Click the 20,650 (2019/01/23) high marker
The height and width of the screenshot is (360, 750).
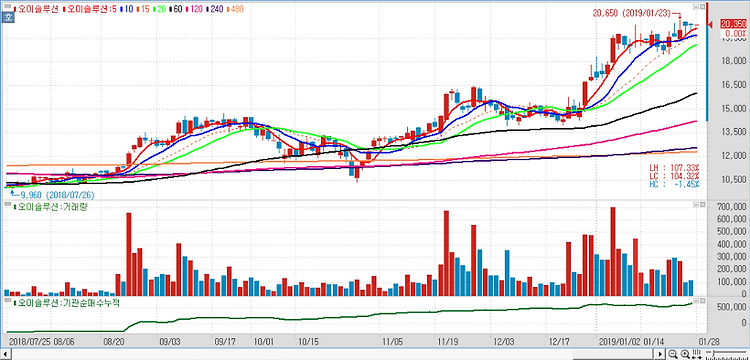[632, 14]
